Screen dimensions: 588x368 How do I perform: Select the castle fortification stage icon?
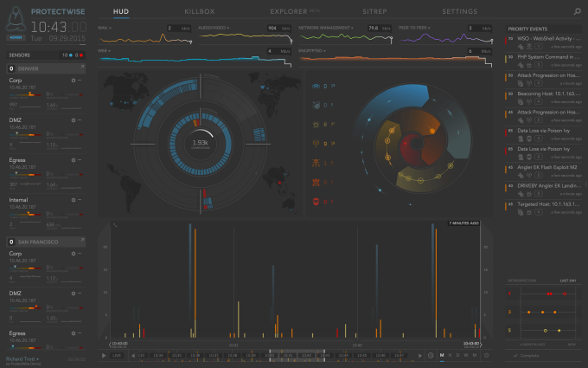(x=316, y=182)
